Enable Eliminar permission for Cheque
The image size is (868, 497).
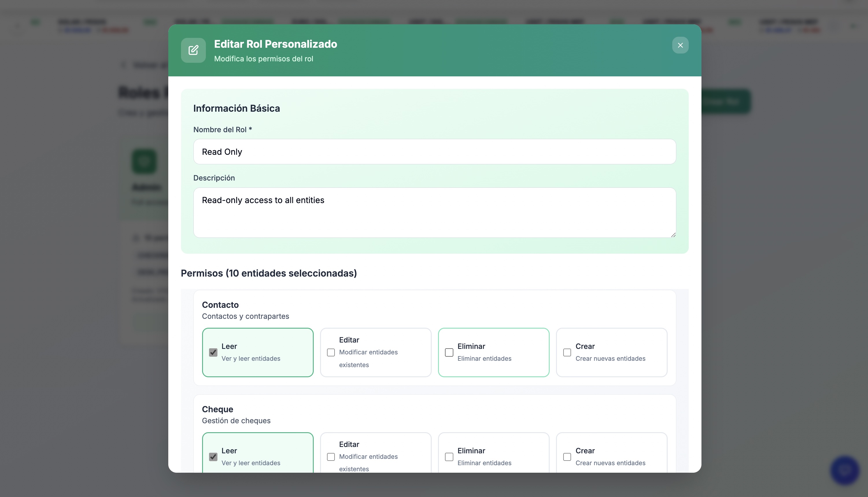click(449, 456)
